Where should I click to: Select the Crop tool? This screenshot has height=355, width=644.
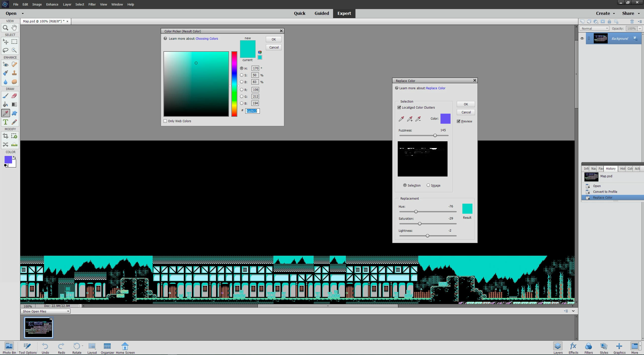click(5, 136)
